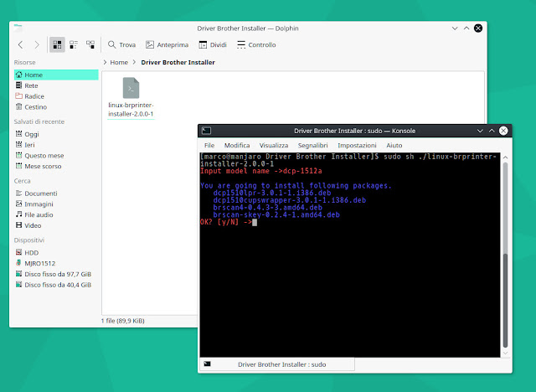
Task: Open the Trova search tool
Action: point(121,44)
